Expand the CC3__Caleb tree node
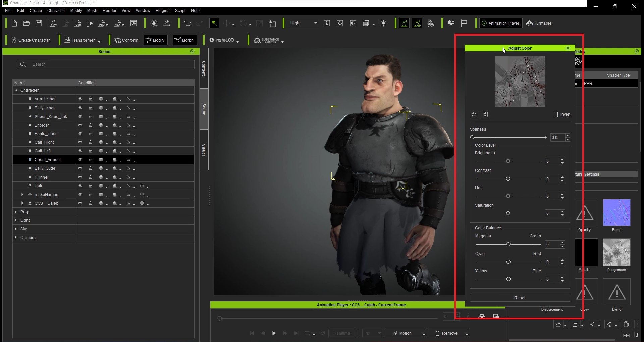 (22, 203)
